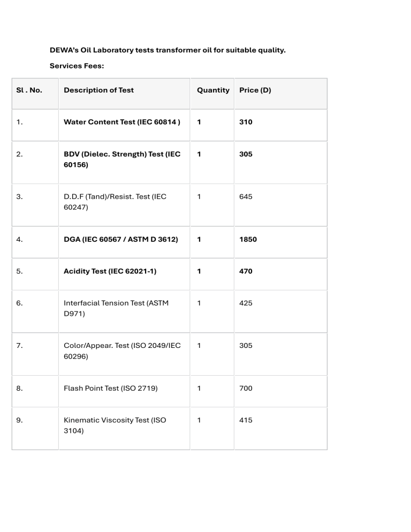The height and width of the screenshot is (532, 411).
Task: Click the 310 price value
Action: (x=246, y=122)
